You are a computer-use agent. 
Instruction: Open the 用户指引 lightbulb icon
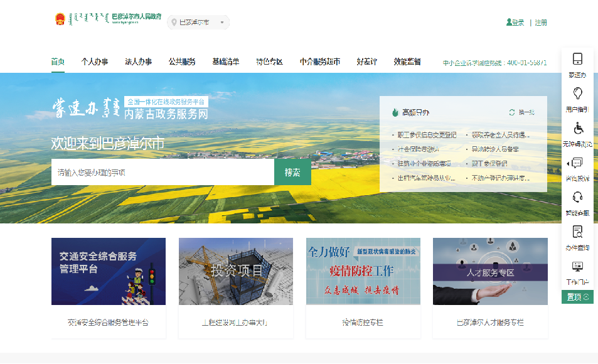click(x=577, y=93)
